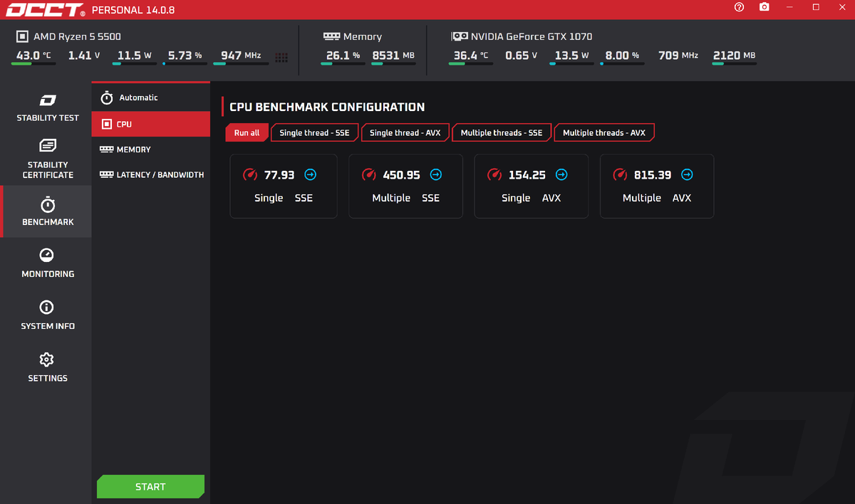
Task: Choose the Run all option
Action: click(247, 132)
